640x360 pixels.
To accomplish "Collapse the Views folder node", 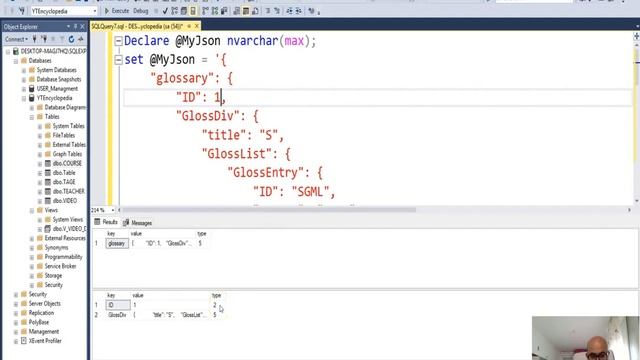I will coord(32,211).
